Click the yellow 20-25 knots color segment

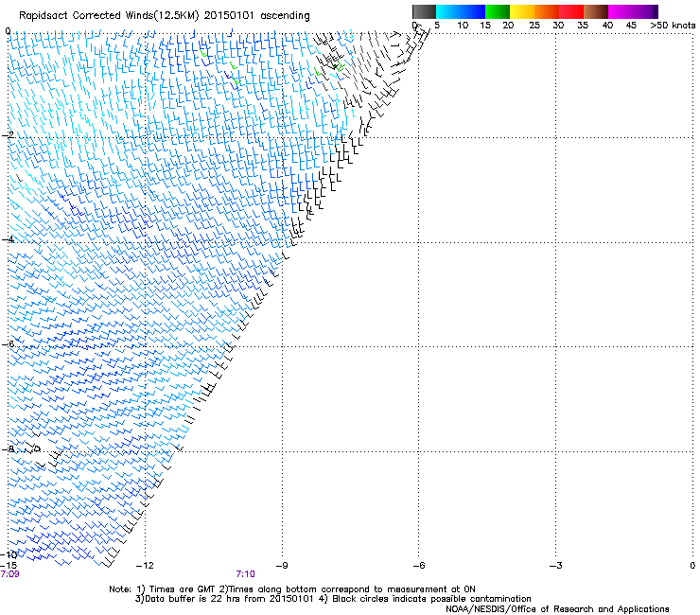[x=522, y=11]
